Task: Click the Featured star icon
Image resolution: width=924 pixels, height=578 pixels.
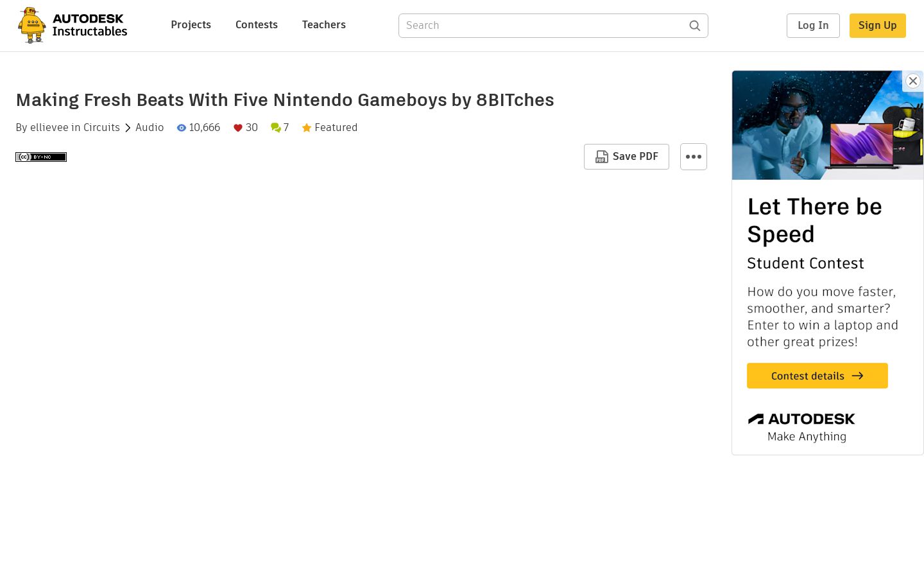Action: 307,128
